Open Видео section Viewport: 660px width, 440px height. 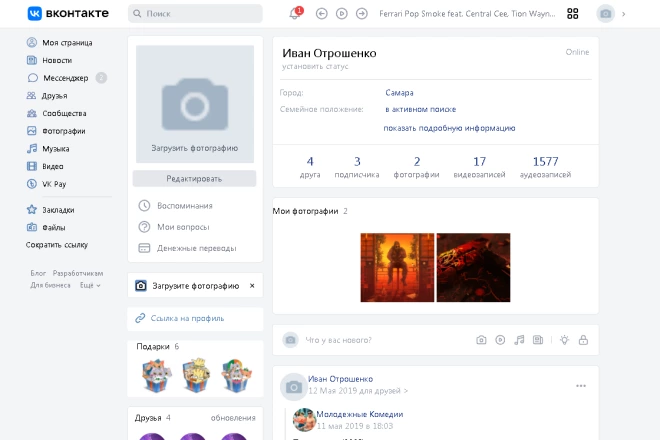[x=45, y=166]
